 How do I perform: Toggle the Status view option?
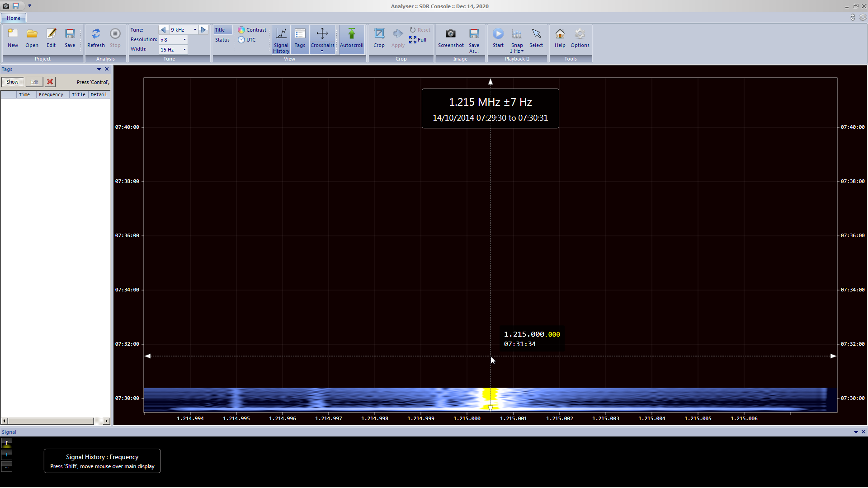[x=222, y=40]
